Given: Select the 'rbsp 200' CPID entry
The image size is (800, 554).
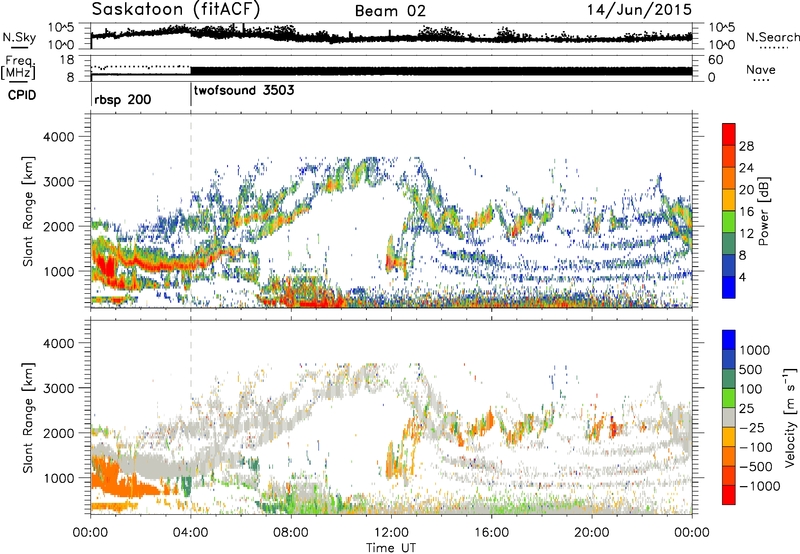Looking at the screenshot, I should [122, 99].
